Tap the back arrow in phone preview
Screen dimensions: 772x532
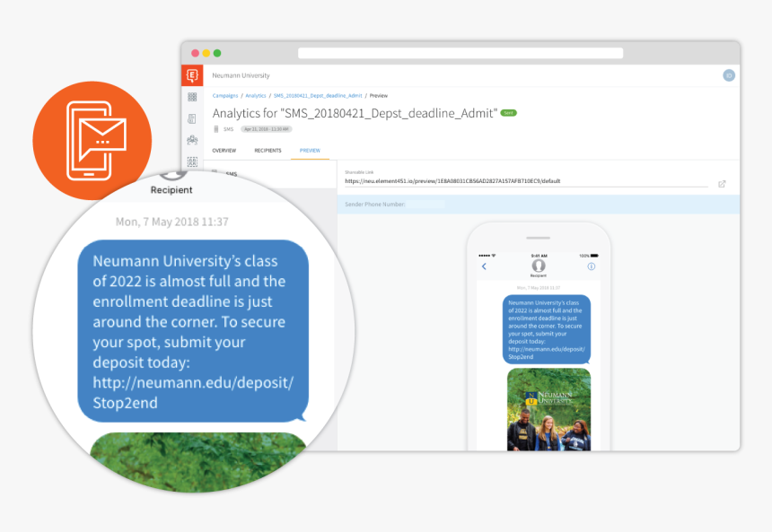485,266
